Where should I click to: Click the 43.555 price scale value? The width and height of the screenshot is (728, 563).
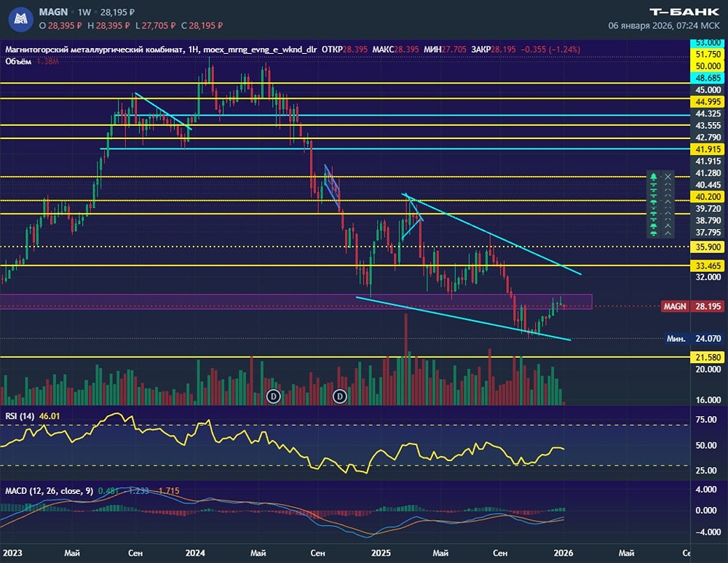(x=708, y=126)
